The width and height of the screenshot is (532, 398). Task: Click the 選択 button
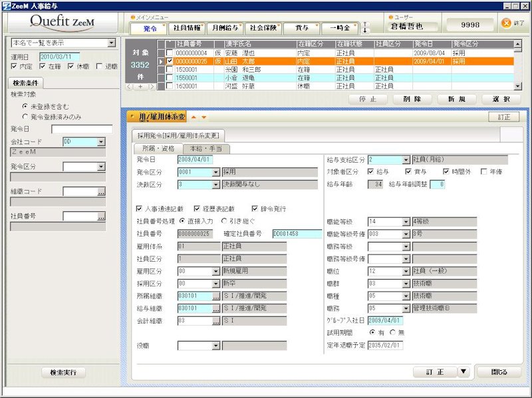[501, 99]
